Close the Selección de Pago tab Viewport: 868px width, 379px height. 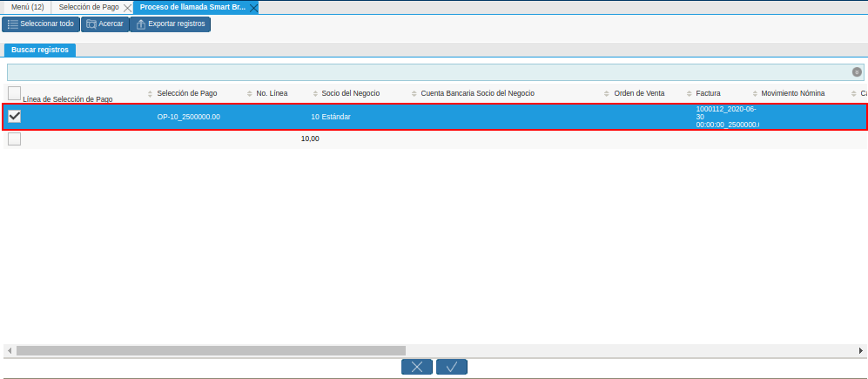[127, 9]
